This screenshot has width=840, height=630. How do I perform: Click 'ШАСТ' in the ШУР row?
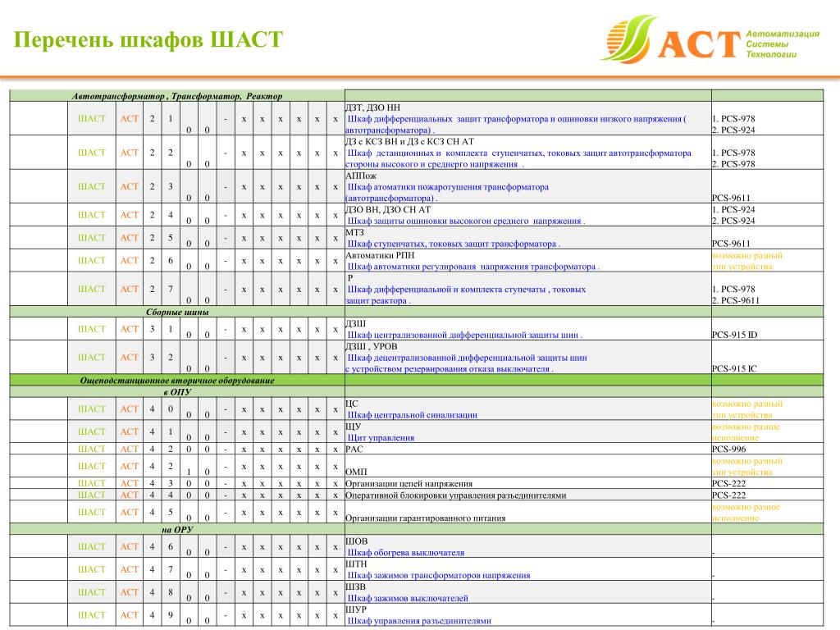pyautogui.click(x=92, y=615)
